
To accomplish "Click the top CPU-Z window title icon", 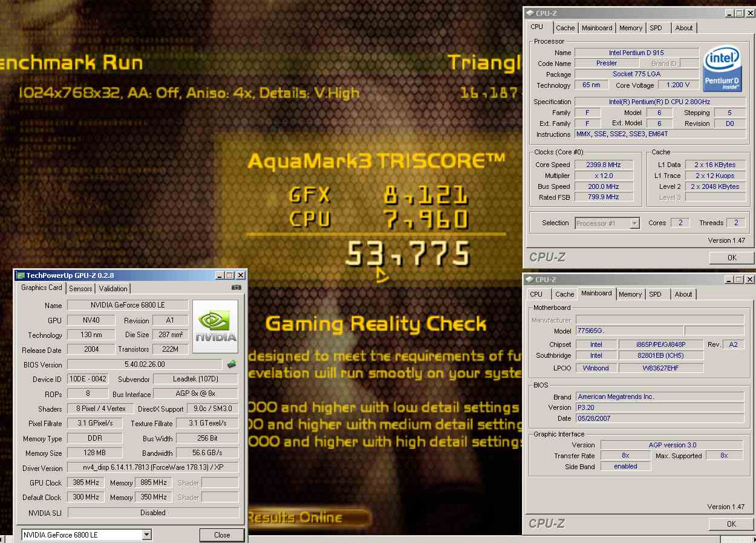I will click(x=530, y=12).
